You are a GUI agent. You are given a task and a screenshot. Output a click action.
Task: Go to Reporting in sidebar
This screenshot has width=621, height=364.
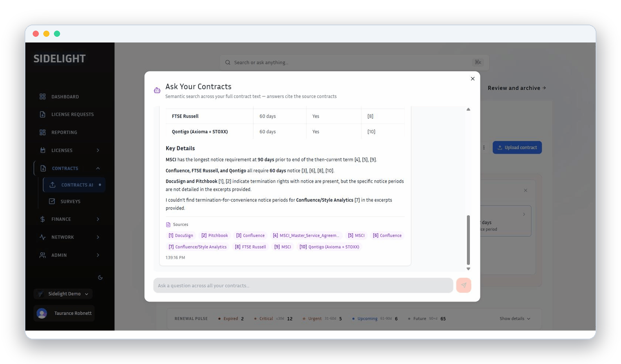coord(64,132)
